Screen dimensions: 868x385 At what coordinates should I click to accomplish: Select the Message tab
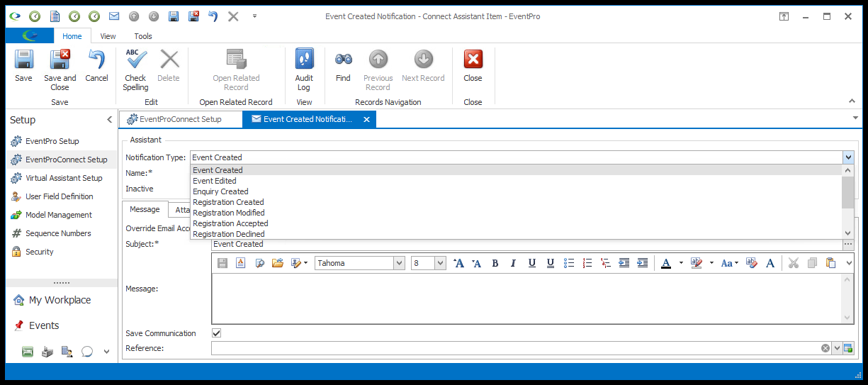145,209
